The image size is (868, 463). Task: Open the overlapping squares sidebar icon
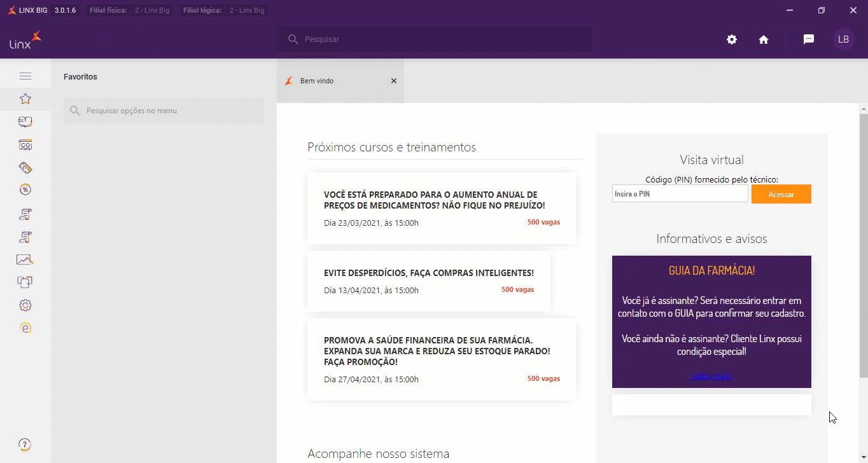tap(25, 282)
